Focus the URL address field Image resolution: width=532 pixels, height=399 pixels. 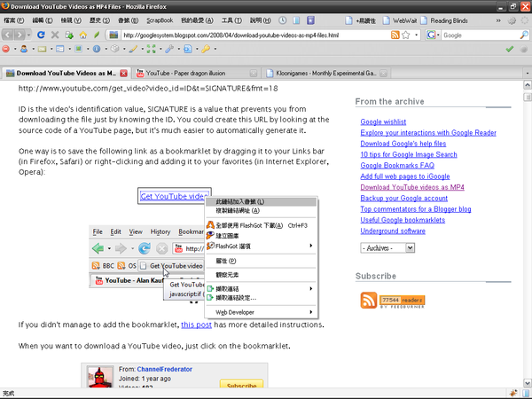(255, 35)
